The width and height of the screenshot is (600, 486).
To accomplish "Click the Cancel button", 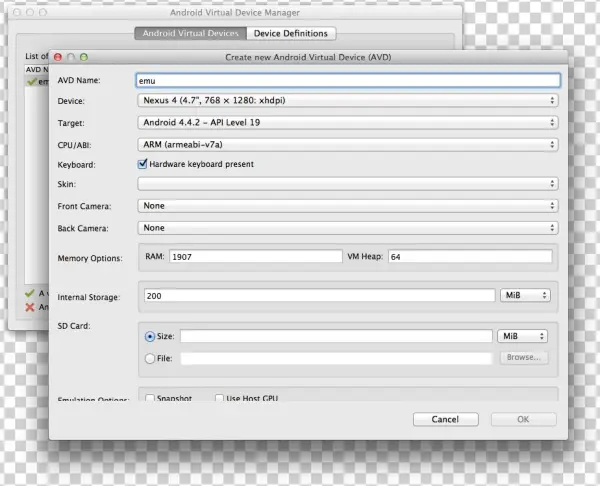I will click(445, 419).
